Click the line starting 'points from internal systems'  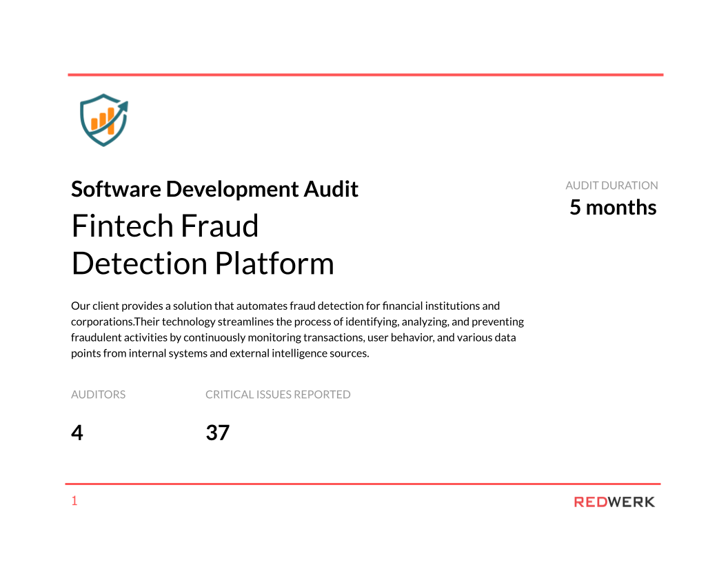pos(220,353)
